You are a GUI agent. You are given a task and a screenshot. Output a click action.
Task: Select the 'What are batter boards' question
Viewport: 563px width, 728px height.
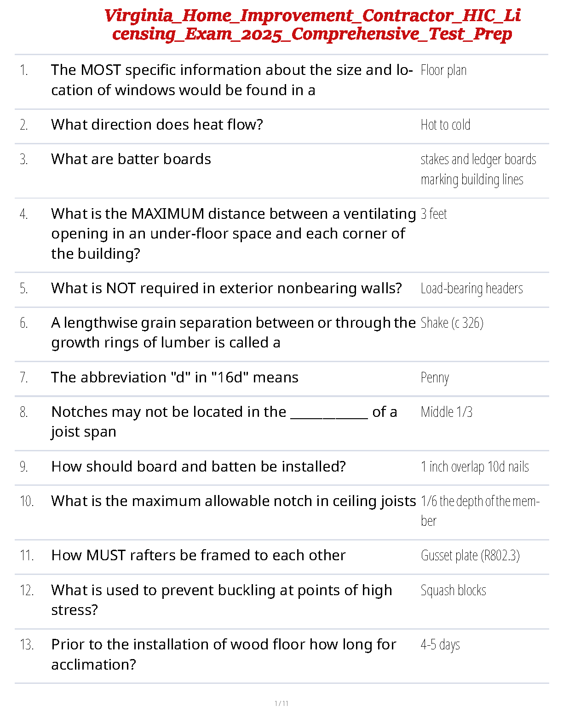coord(131,159)
